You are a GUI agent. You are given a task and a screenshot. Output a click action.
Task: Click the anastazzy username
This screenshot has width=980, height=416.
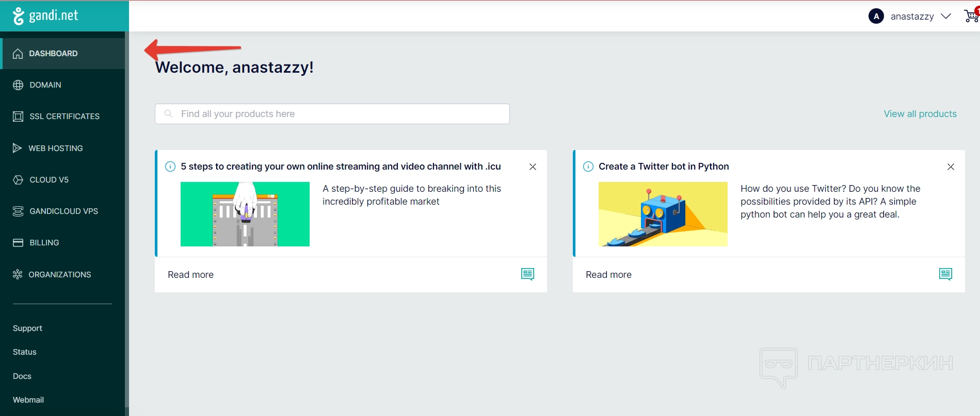tap(912, 16)
